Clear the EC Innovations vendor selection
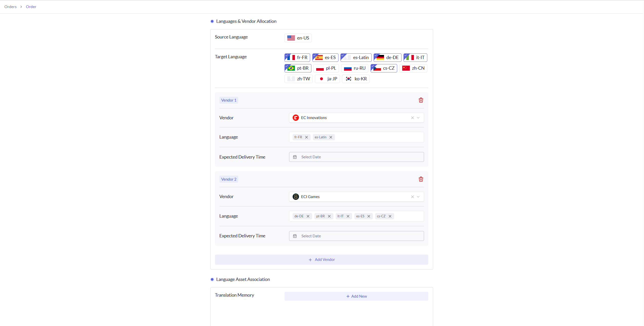644x326 pixels. coord(412,118)
